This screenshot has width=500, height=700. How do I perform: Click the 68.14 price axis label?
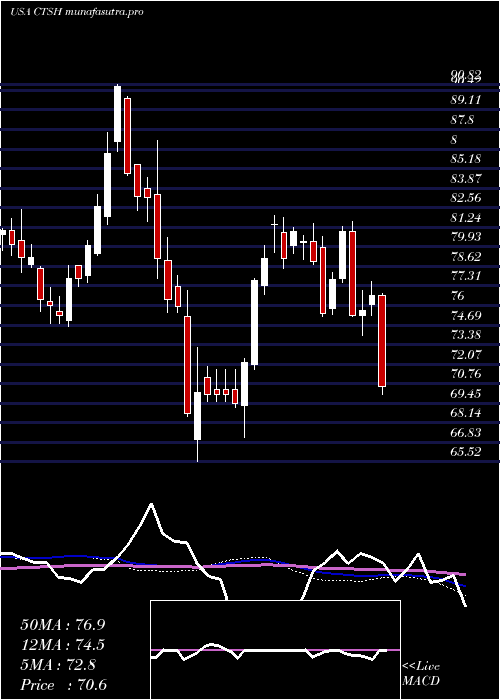[466, 413]
